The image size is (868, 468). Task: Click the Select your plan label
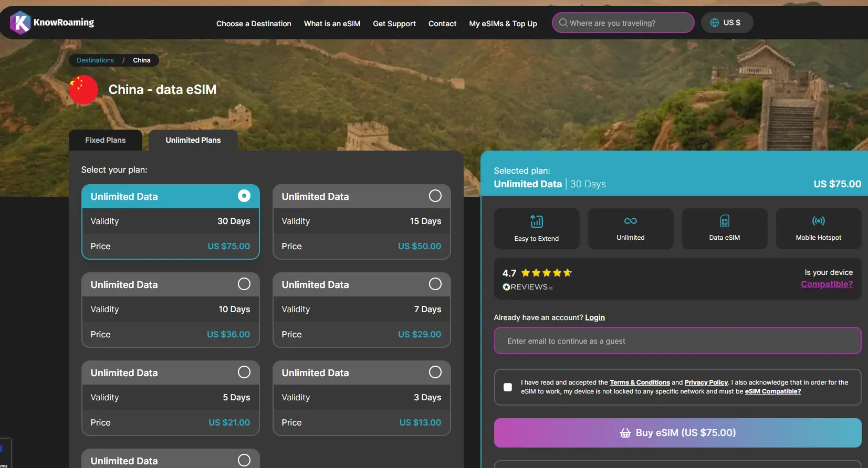(114, 169)
